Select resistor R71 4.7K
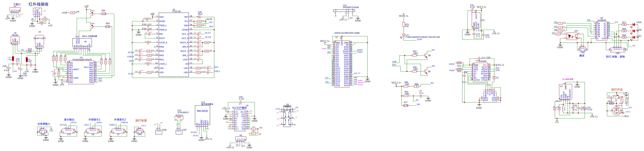Image resolution: width=644 pixels, height=151 pixels. click(x=406, y=106)
